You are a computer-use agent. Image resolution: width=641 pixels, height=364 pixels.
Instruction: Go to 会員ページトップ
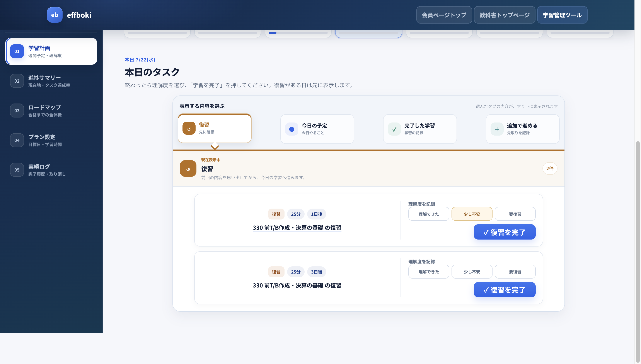444,15
